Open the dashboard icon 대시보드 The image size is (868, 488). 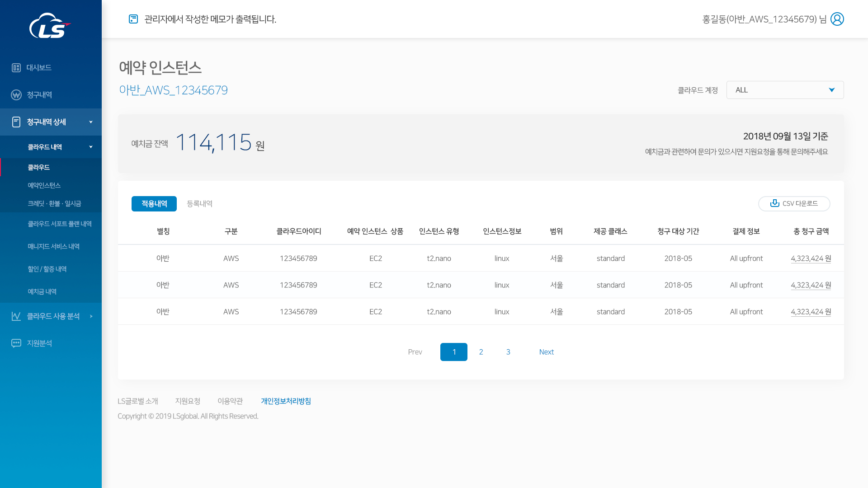tap(16, 68)
